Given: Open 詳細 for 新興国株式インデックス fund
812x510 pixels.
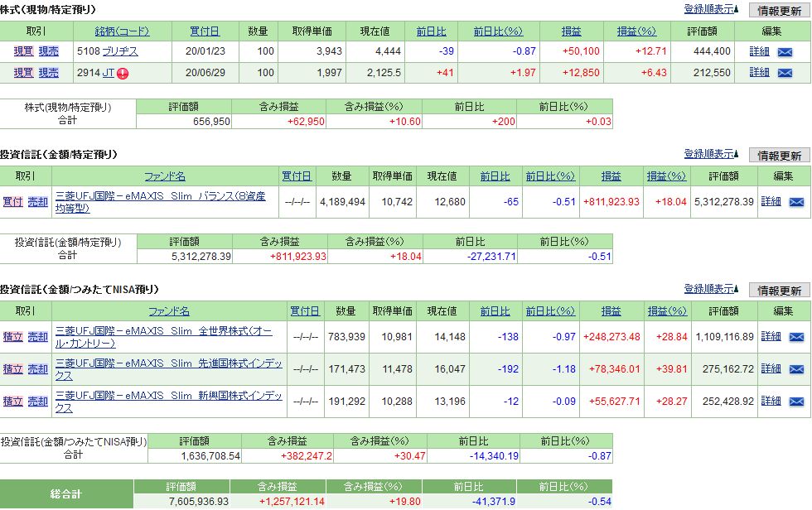Looking at the screenshot, I should pyautogui.click(x=771, y=401).
